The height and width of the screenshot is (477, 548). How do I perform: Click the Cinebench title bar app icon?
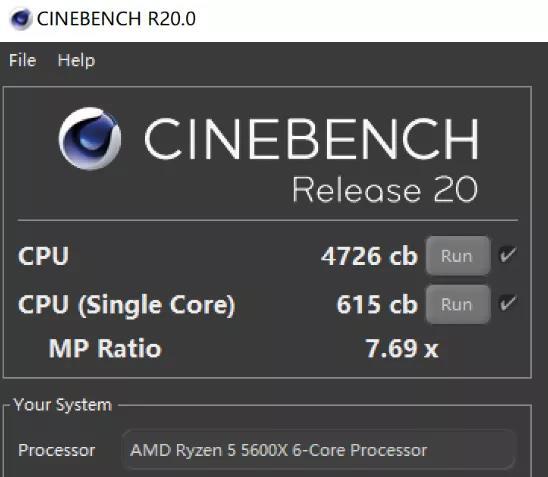click(21, 19)
